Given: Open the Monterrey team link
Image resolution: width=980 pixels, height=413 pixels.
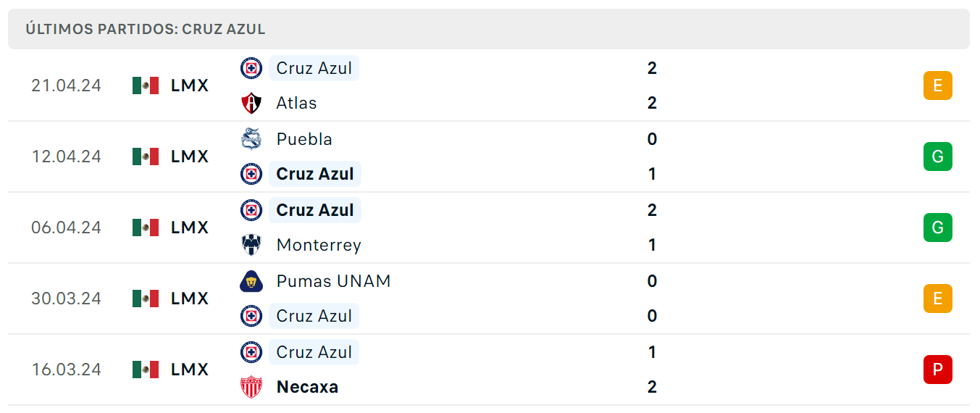Looking at the screenshot, I should 319,245.
